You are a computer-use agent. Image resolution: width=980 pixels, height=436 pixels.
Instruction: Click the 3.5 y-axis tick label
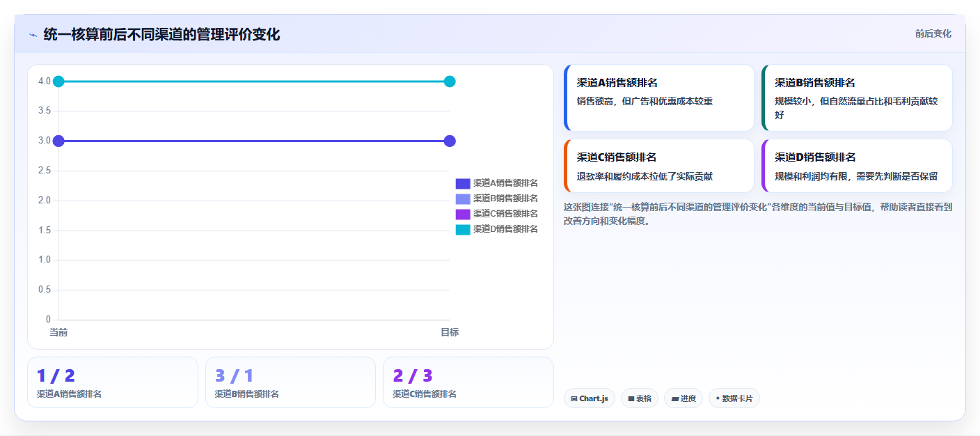point(45,111)
